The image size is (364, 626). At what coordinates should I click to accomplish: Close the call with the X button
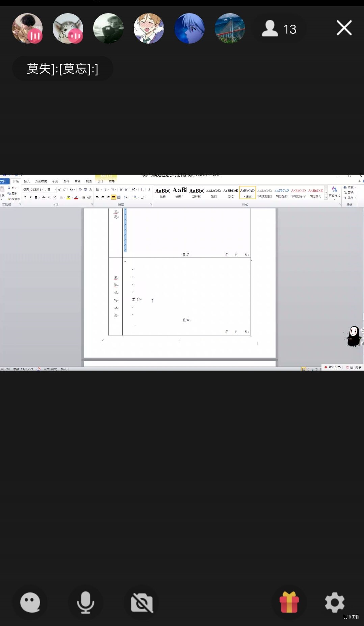[344, 28]
